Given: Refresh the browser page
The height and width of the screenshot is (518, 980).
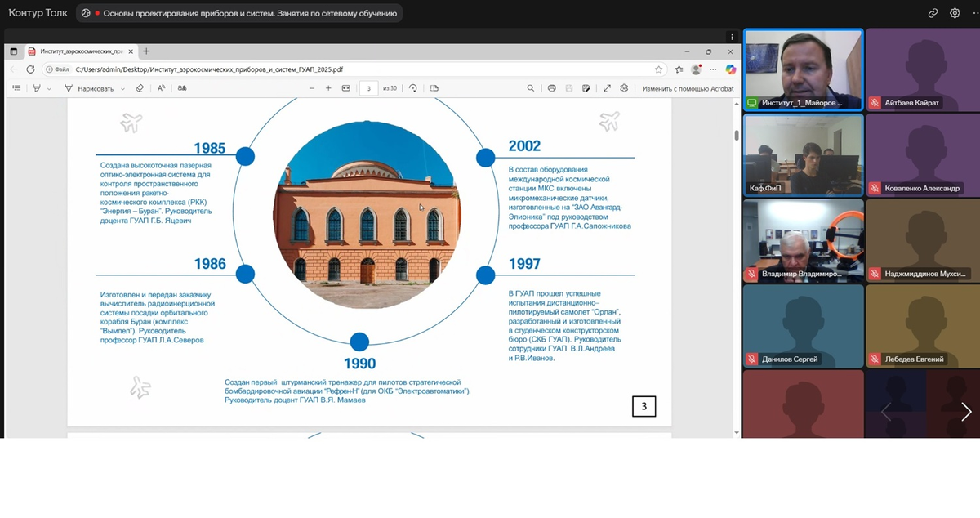Looking at the screenshot, I should pyautogui.click(x=31, y=69).
